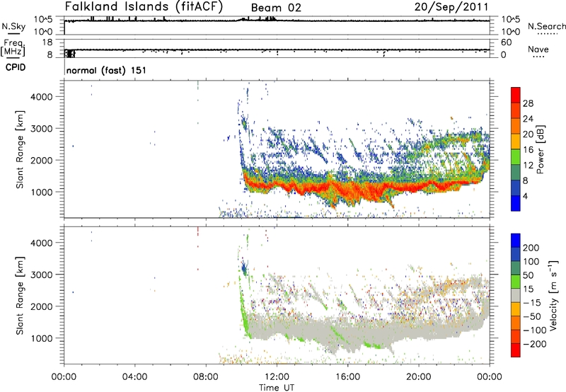Select the blue top segment of Velocity color bar
Image resolution: width=566 pixels, height=392 pixels.
516,241
